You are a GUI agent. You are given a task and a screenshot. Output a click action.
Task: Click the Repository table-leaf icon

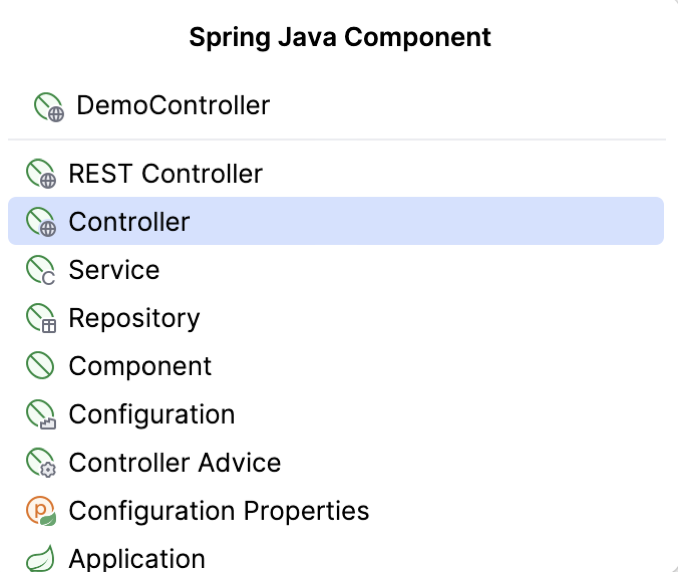[41, 319]
